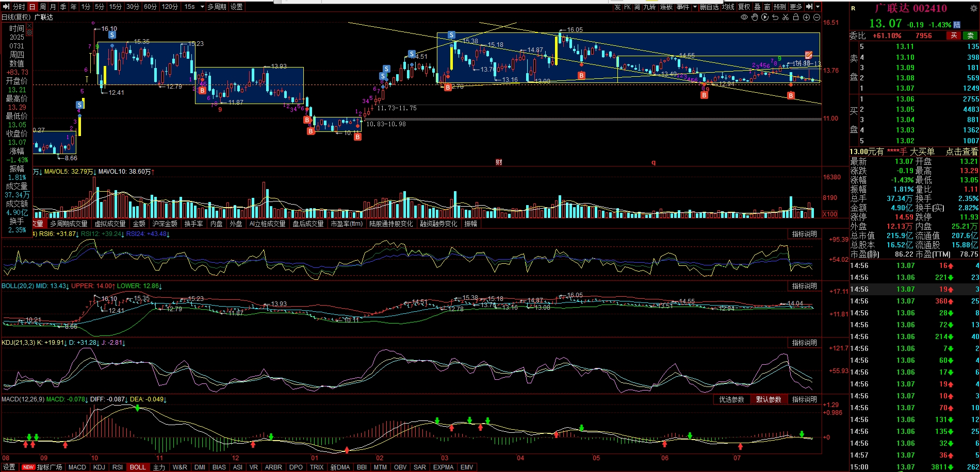Click the R badge next to stock name
This screenshot has width=980, height=472.
point(853,8)
